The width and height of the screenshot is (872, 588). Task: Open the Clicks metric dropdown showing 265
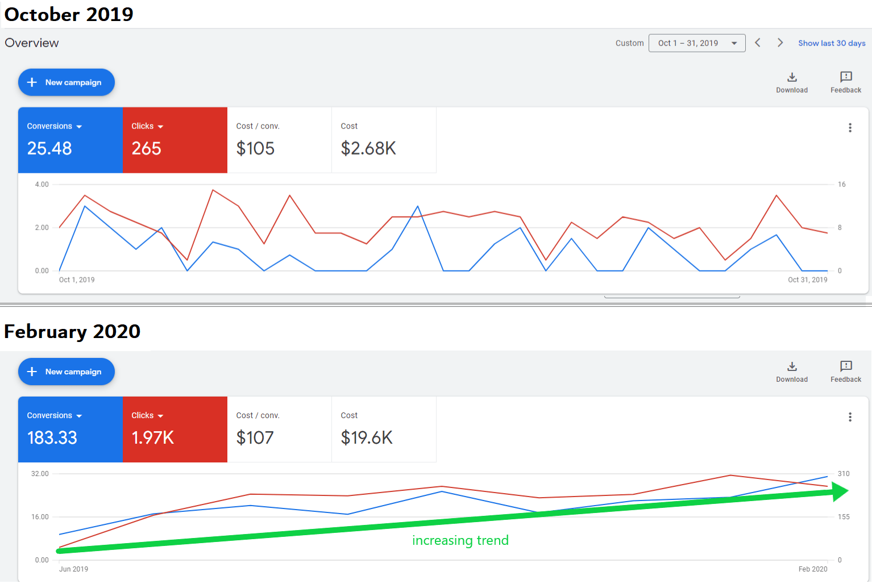pos(147,126)
